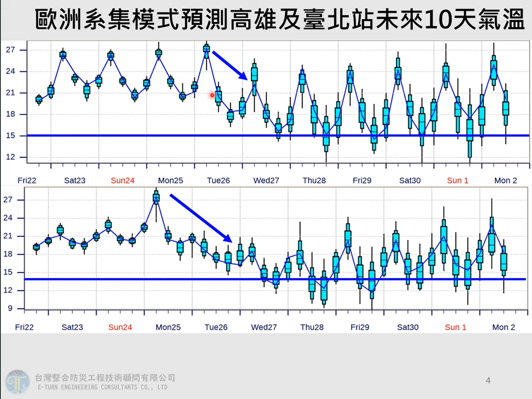This screenshot has height=399, width=532.
Task: Click the 9 y-axis value of the lower chart
Action: click(x=10, y=308)
